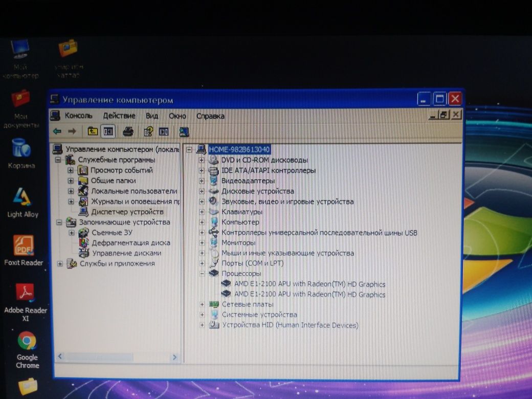
Task: Select the Локальные пользователи tree item
Action: (134, 191)
